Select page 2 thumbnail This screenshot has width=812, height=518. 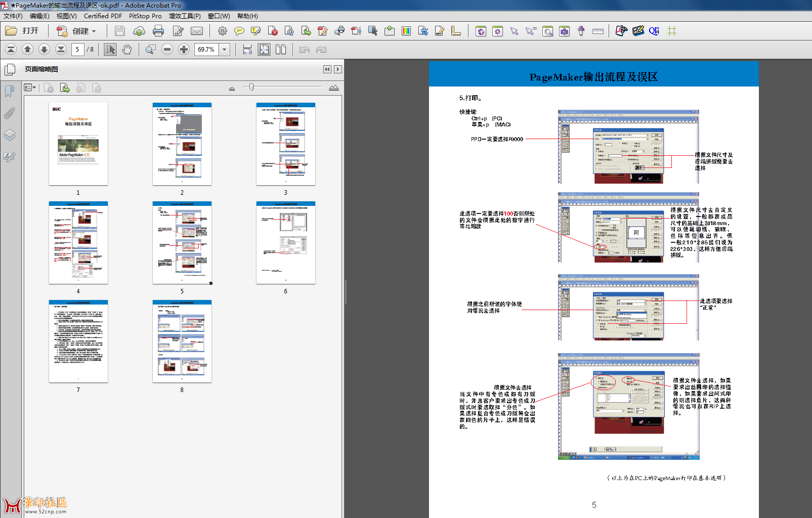pos(182,144)
